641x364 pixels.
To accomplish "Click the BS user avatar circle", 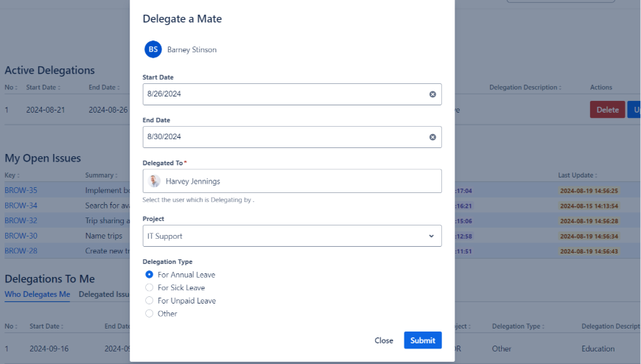I will pyautogui.click(x=153, y=49).
